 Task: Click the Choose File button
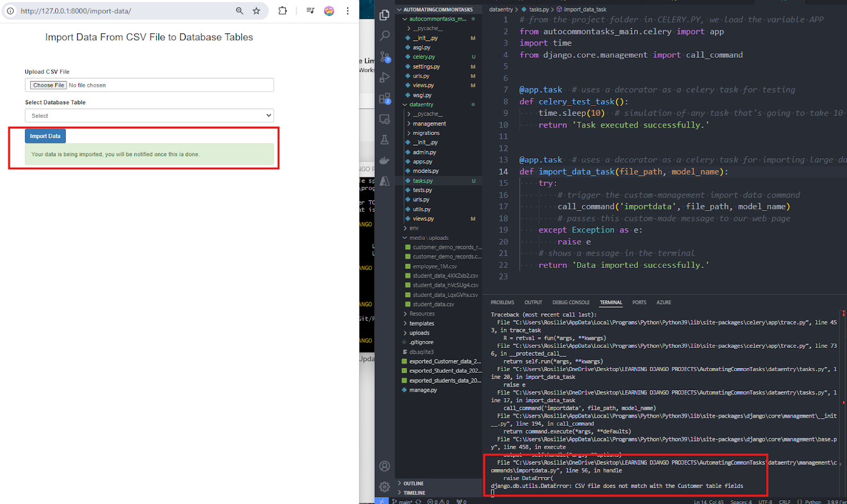point(48,85)
